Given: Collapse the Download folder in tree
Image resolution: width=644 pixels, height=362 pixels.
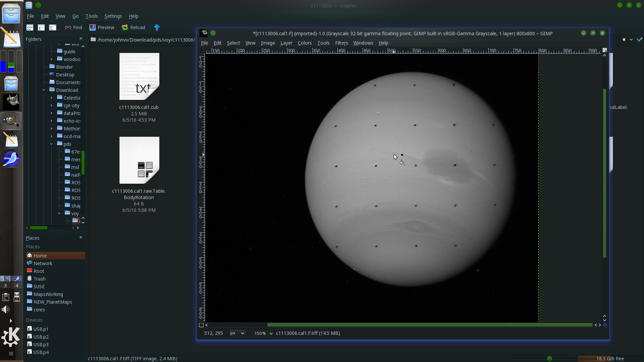Looking at the screenshot, I should pos(44,90).
